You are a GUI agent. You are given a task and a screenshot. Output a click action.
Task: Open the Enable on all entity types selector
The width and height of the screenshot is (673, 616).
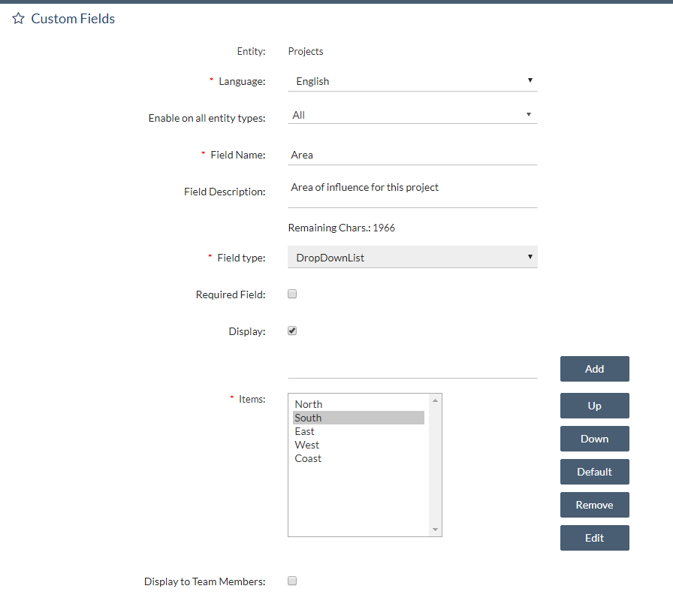coord(412,113)
